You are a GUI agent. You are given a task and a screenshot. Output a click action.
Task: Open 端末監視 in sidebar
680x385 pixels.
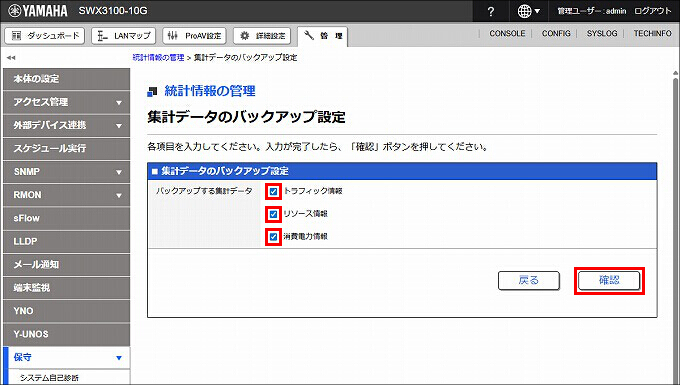point(66,288)
